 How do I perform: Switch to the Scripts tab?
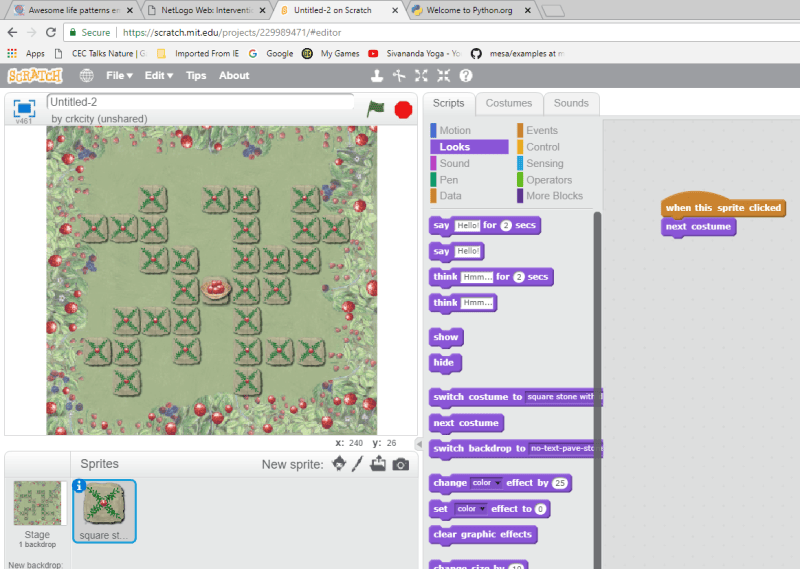tap(448, 103)
